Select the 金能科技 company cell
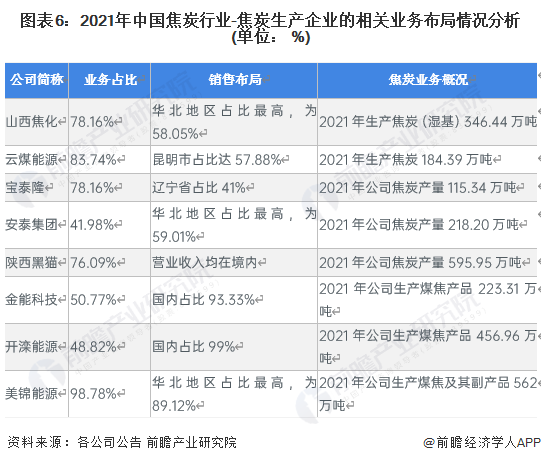541x463 pixels. click(x=37, y=300)
